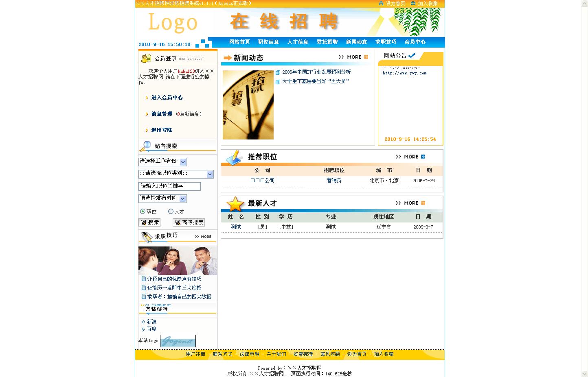This screenshot has width=588, height=377.
Task: Open 求职技巧 in the top navigation
Action: pos(386,42)
